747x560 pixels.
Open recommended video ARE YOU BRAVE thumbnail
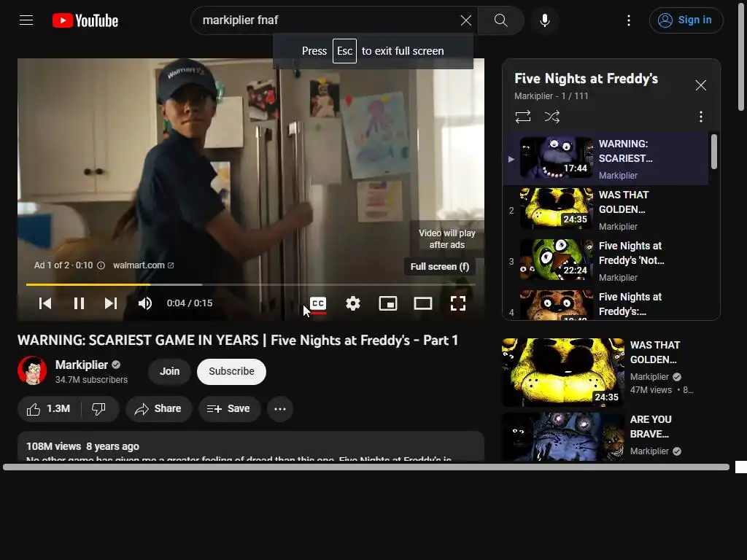point(562,437)
